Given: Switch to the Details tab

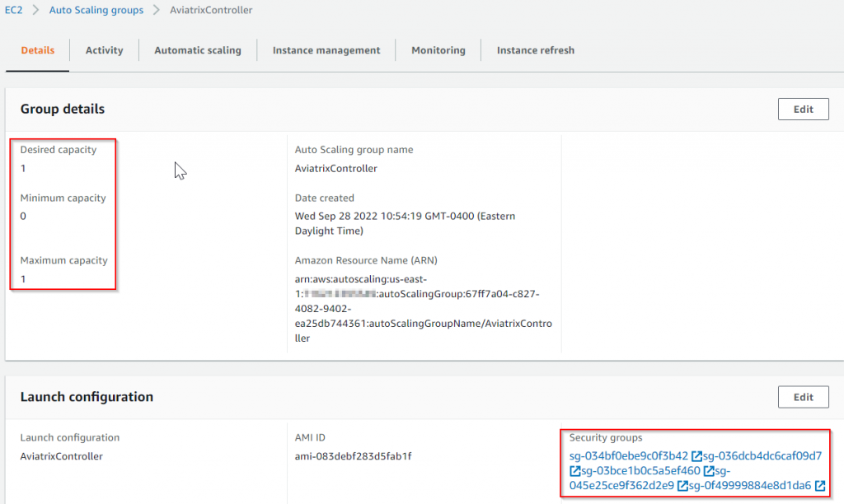Looking at the screenshot, I should 38,50.
